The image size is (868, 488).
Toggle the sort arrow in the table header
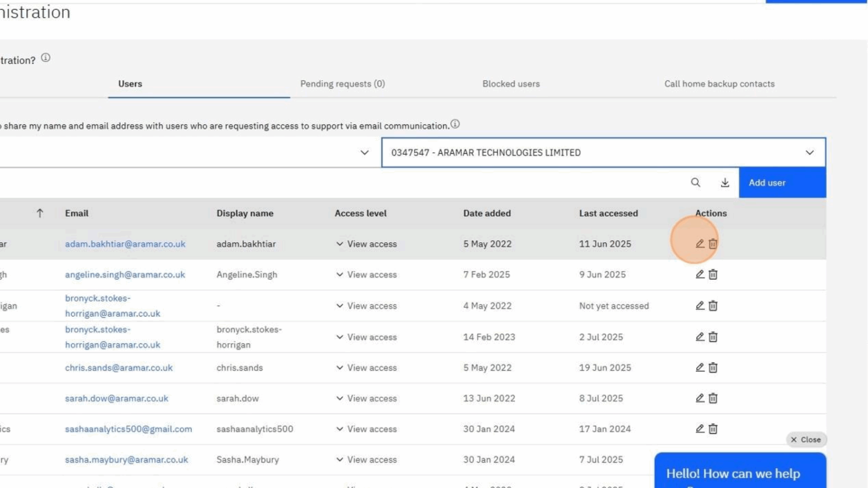point(40,213)
